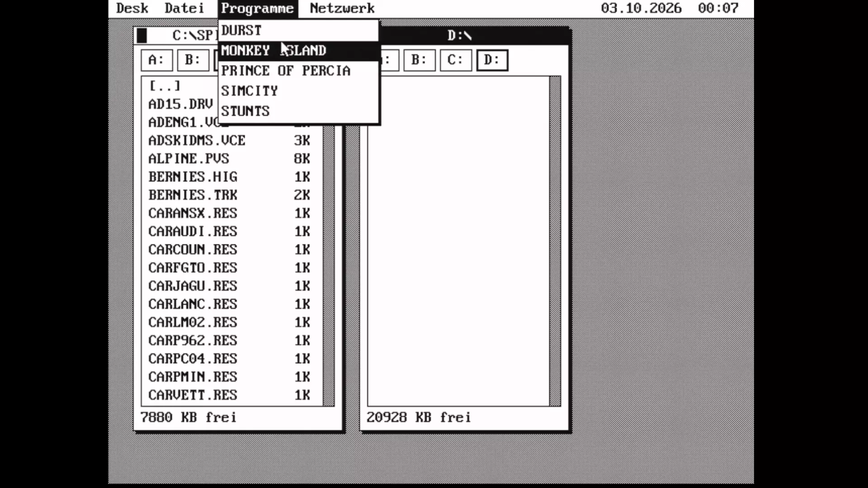Viewport: 868px width, 488px height.
Task: Click the clock showing 00:07
Action: click(718, 8)
